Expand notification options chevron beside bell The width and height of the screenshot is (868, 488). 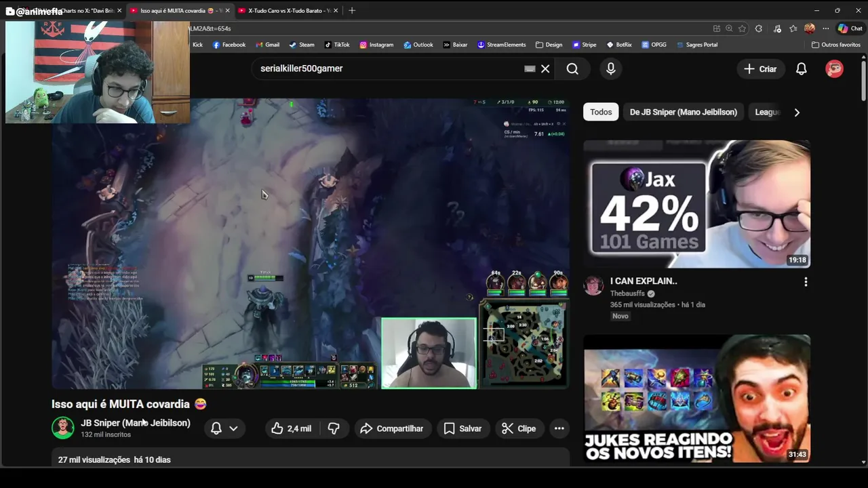(x=233, y=428)
